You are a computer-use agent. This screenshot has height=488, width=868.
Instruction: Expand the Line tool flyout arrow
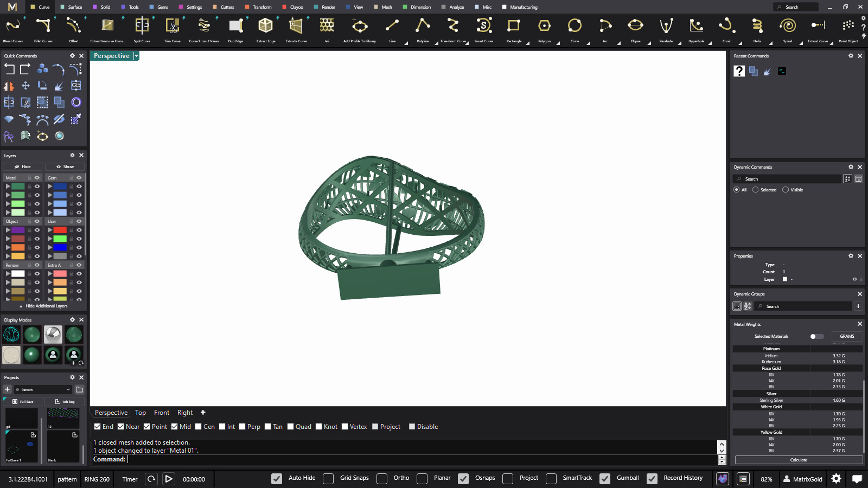click(406, 43)
